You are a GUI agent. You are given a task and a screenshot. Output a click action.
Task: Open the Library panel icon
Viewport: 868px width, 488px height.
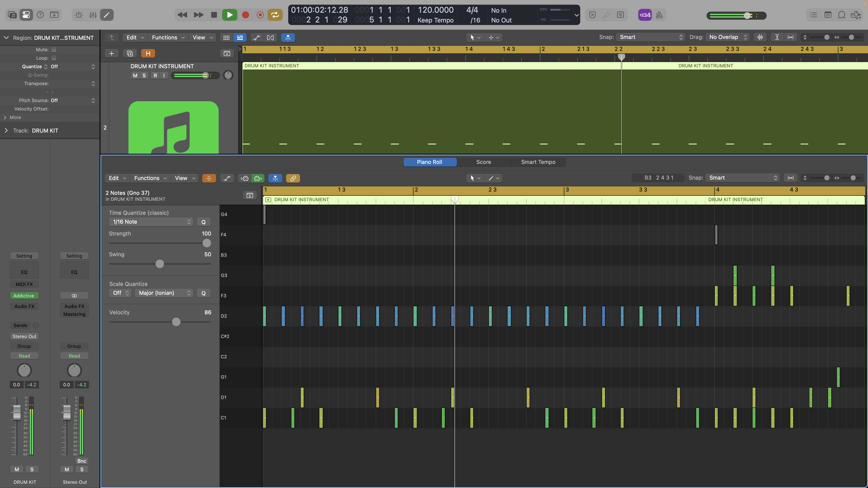click(x=12, y=15)
